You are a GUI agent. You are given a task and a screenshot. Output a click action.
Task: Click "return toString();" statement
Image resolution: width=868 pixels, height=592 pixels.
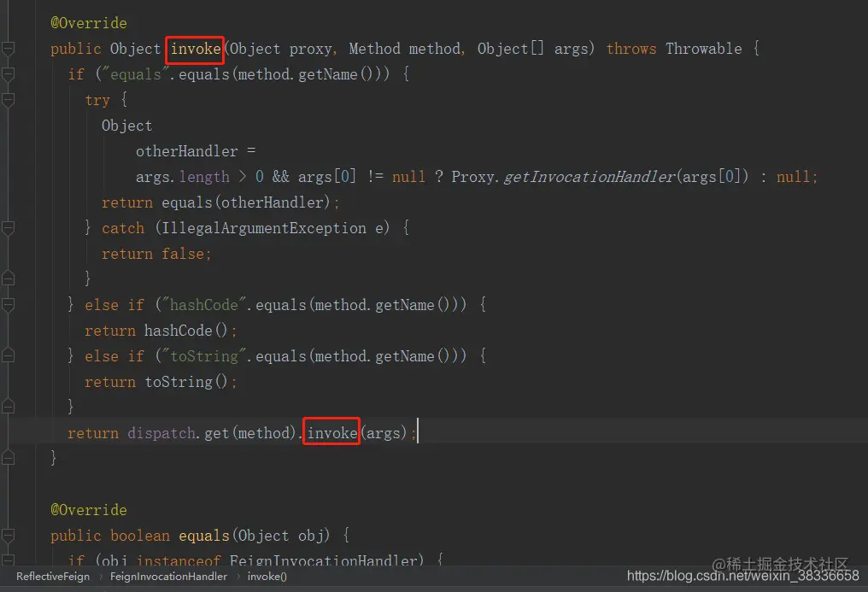click(161, 382)
